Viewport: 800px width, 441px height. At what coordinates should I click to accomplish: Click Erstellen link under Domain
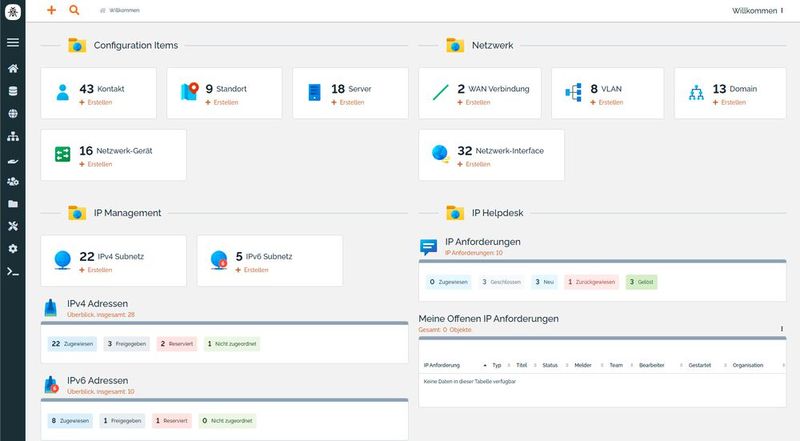[730, 103]
